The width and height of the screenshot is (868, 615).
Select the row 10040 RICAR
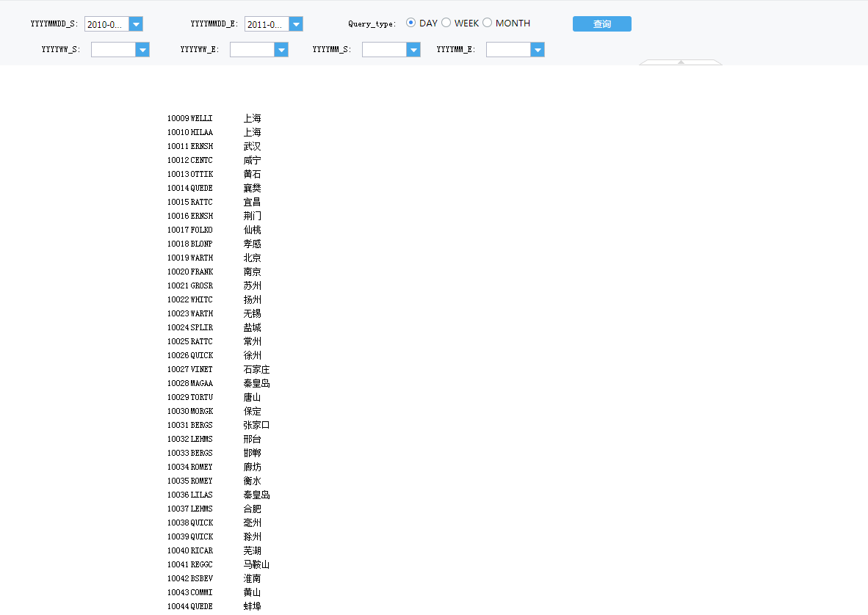[214, 550]
